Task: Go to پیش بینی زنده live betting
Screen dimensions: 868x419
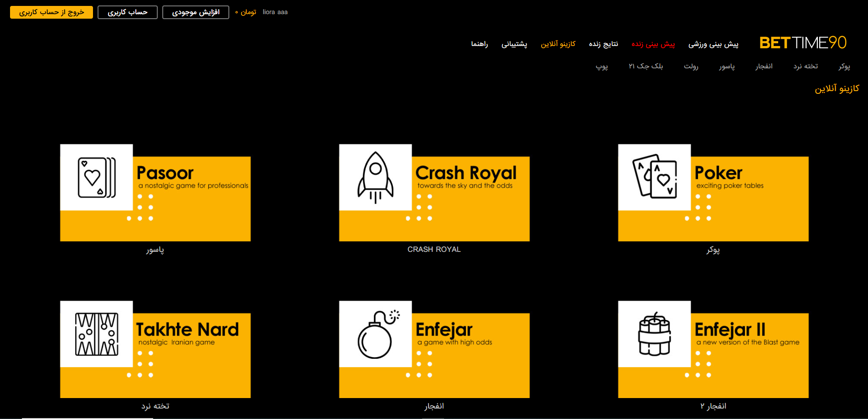Action: click(x=653, y=44)
